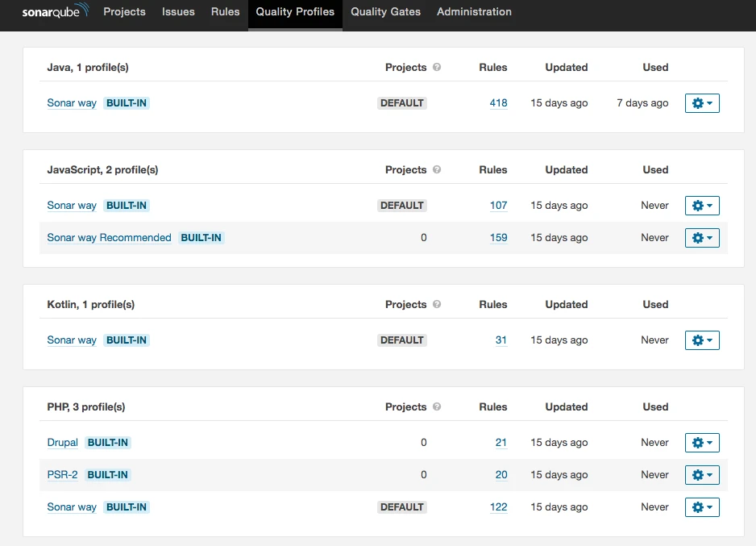Switch to Quality Gates tab

[385, 11]
